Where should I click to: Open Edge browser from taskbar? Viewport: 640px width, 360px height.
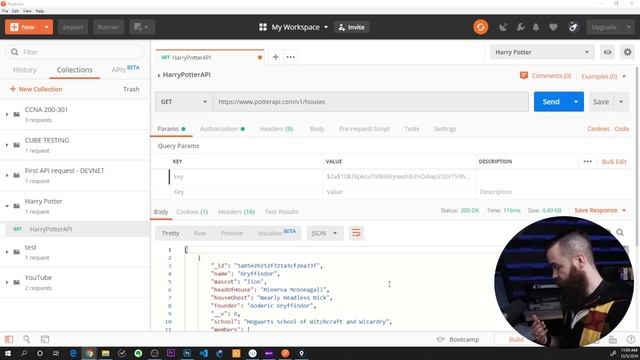73,353
